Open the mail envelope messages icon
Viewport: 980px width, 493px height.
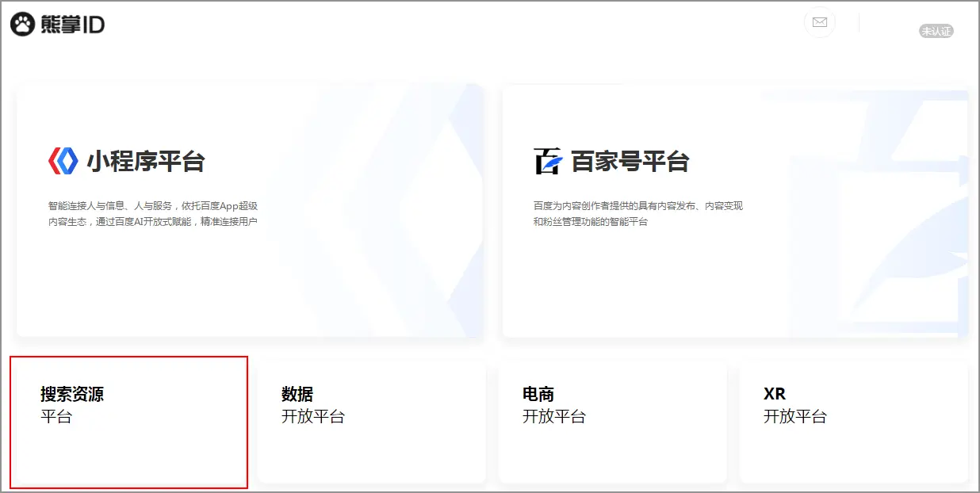point(819,22)
